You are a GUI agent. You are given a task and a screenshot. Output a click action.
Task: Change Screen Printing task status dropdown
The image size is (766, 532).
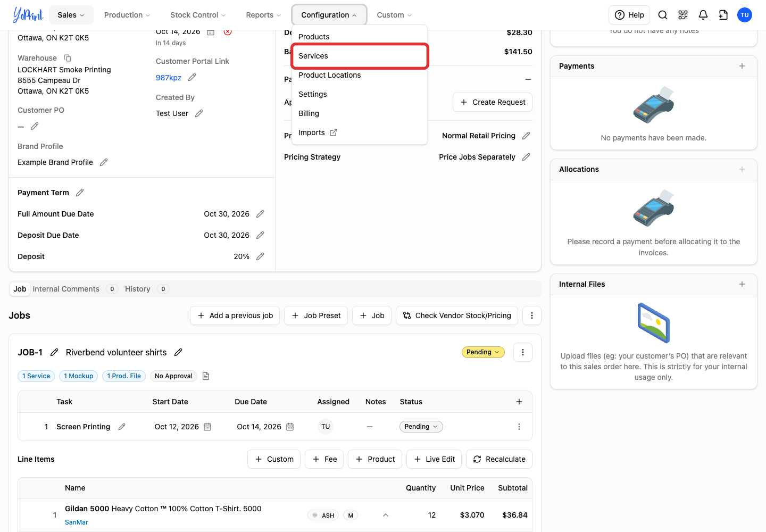[x=421, y=427]
